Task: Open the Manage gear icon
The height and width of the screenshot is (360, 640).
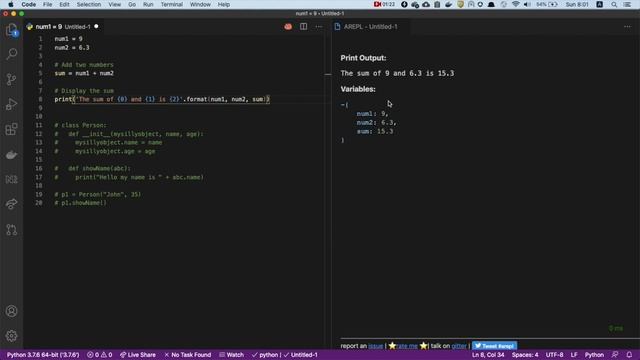Action: pos(11,336)
